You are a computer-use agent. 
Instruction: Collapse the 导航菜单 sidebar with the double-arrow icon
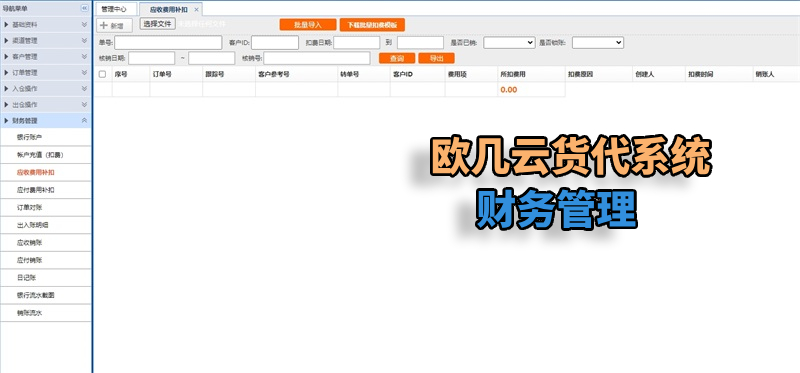84,8
